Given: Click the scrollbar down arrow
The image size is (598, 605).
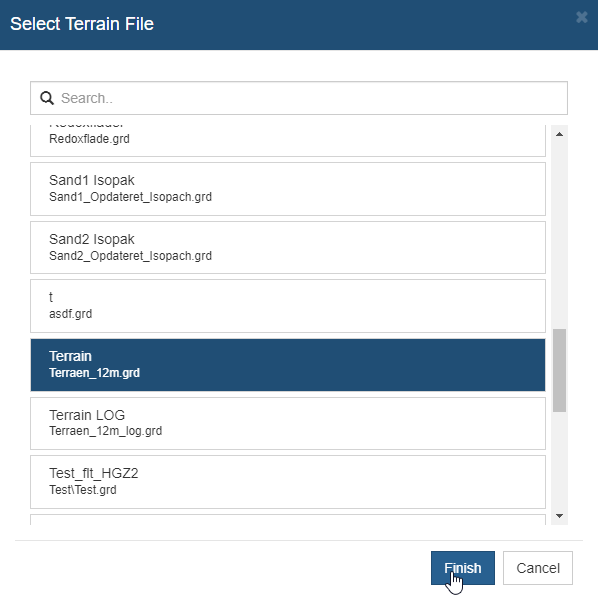Looking at the screenshot, I should click(x=559, y=516).
